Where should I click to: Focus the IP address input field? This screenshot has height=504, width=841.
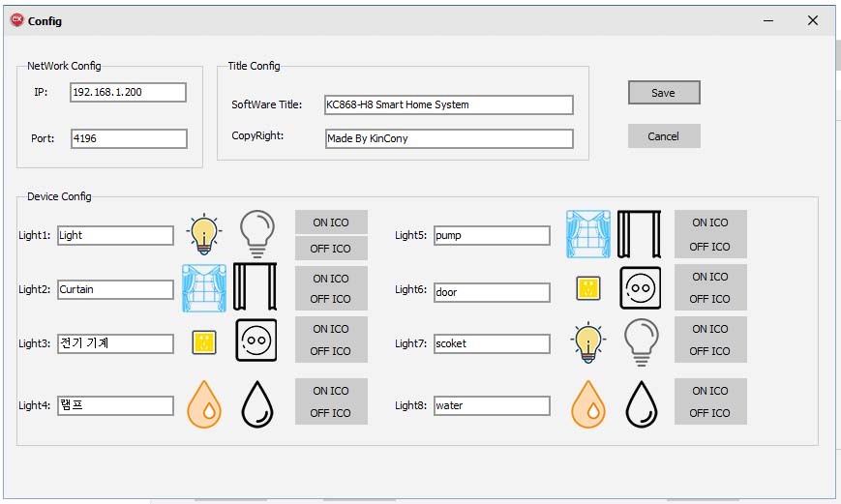pos(128,92)
